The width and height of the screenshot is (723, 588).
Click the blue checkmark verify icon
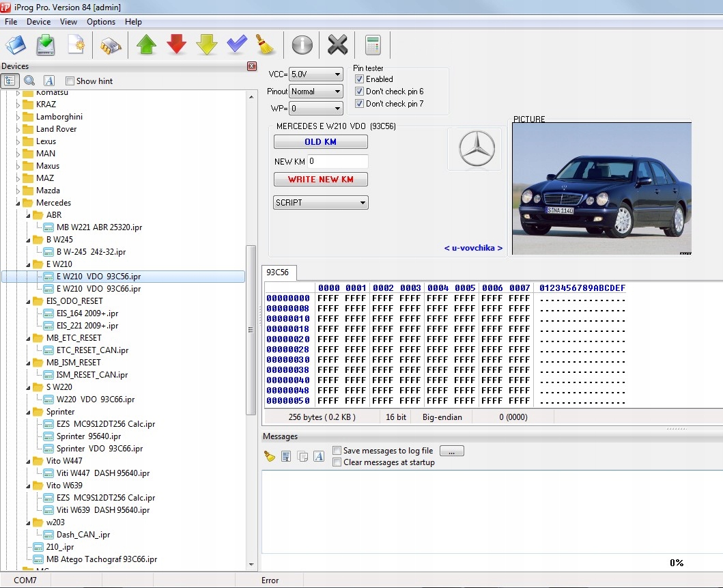pos(236,46)
